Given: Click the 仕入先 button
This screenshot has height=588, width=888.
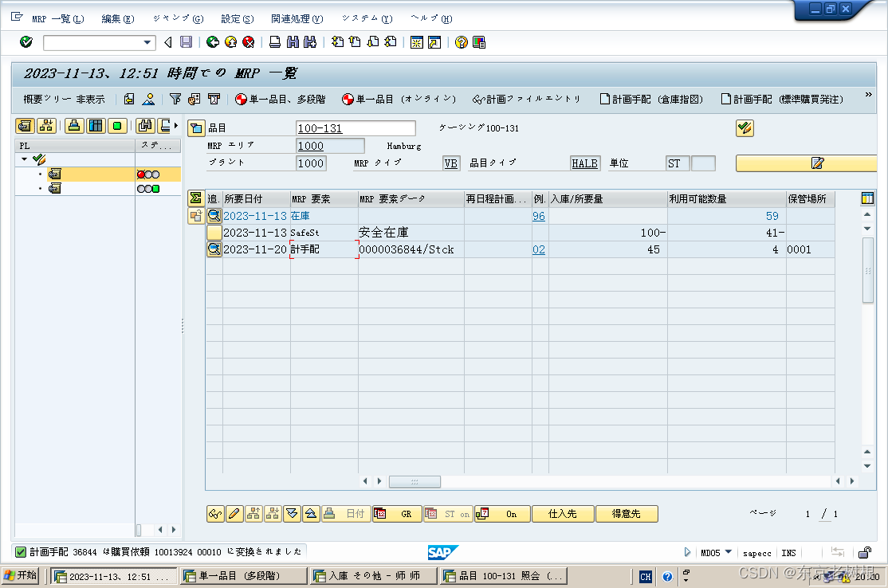Looking at the screenshot, I should (563, 514).
